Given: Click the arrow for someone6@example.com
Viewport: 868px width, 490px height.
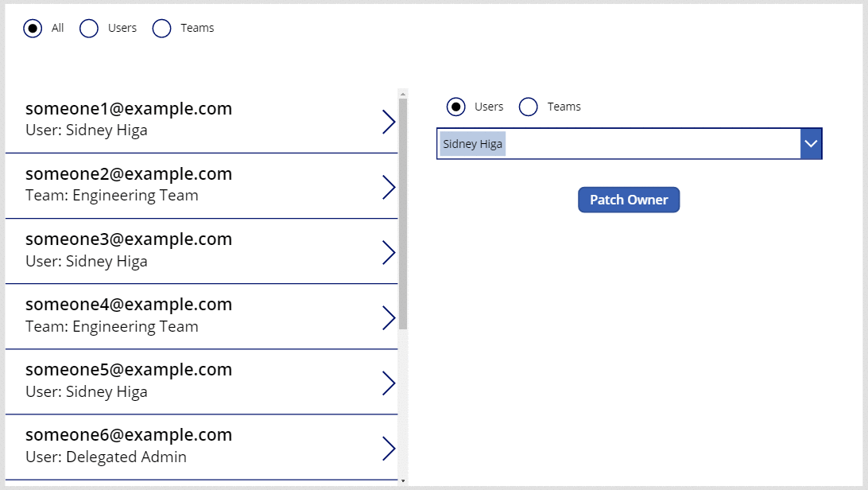Looking at the screenshot, I should (x=388, y=448).
